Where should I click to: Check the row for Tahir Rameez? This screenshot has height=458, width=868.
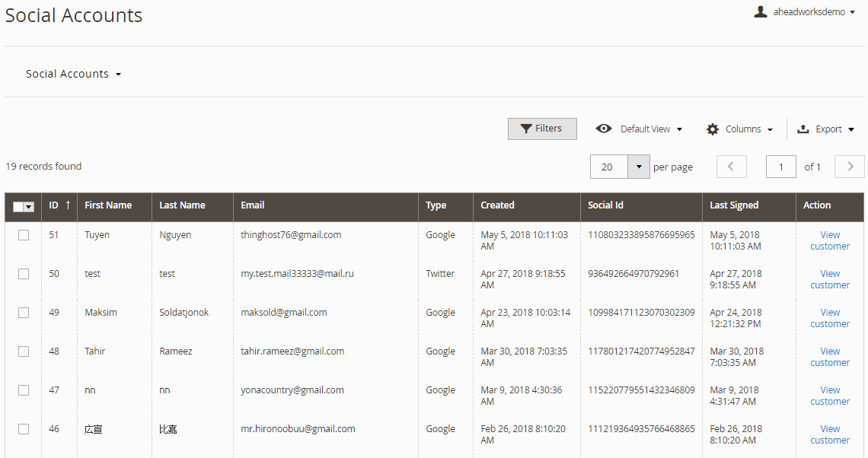[x=24, y=351]
